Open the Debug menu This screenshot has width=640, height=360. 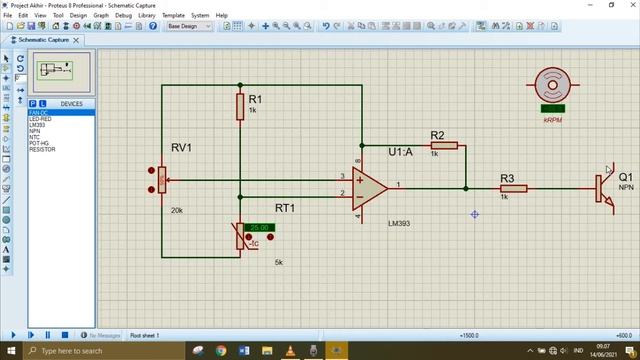pos(123,16)
